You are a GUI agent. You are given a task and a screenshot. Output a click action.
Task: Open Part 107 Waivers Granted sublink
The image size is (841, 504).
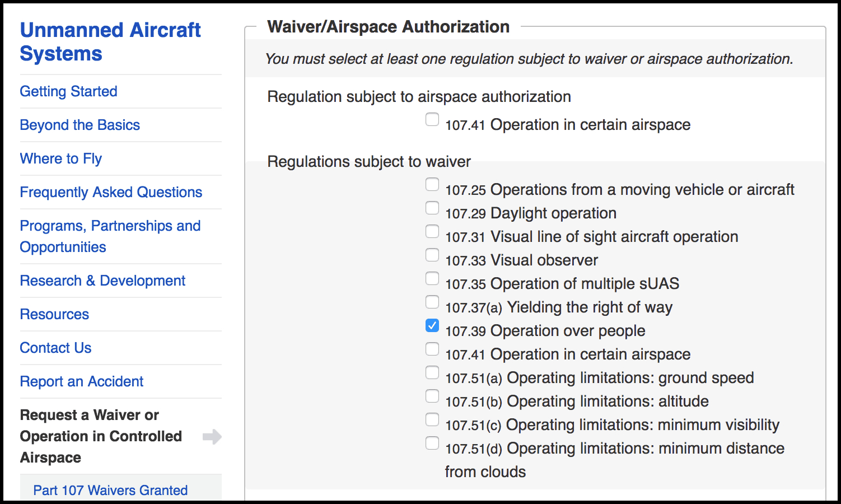[110, 490]
